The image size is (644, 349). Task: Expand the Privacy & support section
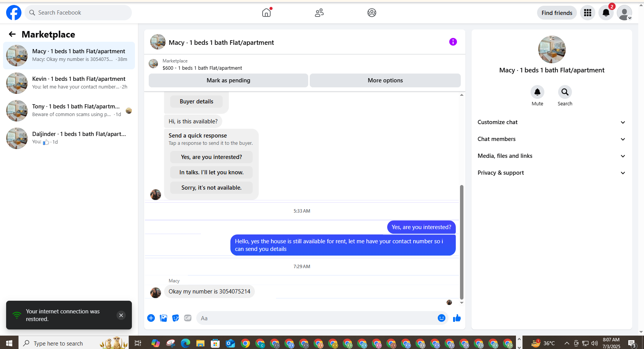(x=552, y=173)
